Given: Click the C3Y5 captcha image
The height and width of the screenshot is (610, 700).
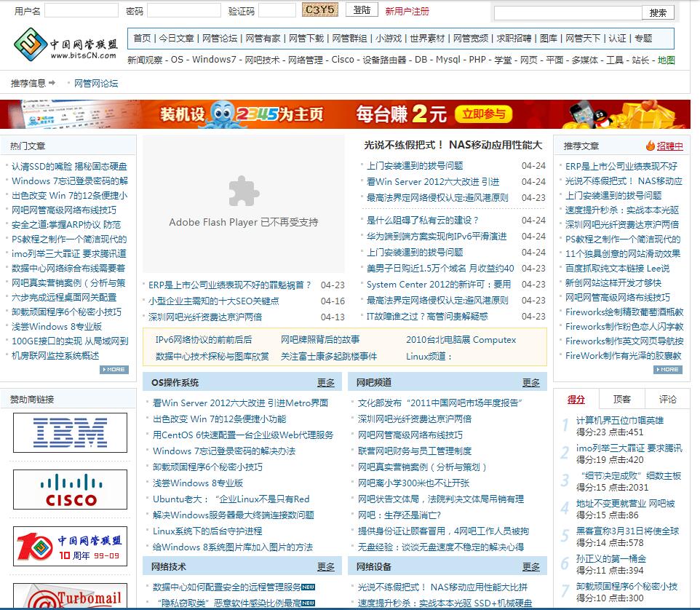Looking at the screenshot, I should click(319, 10).
